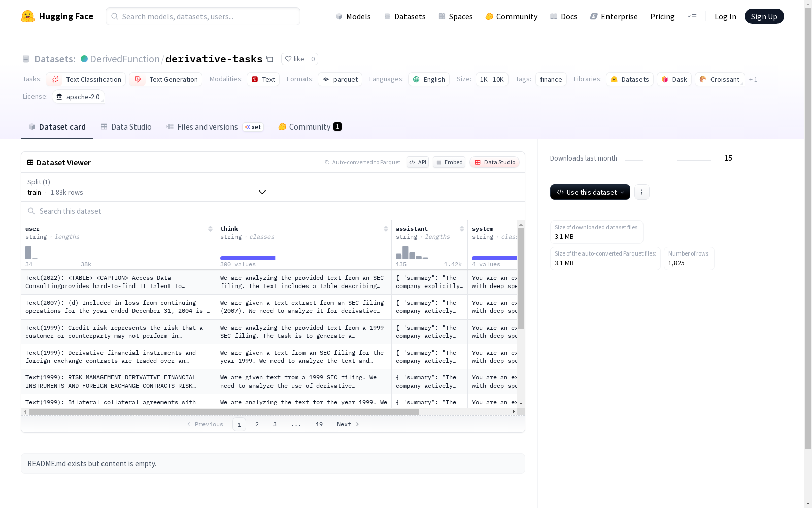
Task: Switch to the Data Studio tab
Action: (126, 127)
